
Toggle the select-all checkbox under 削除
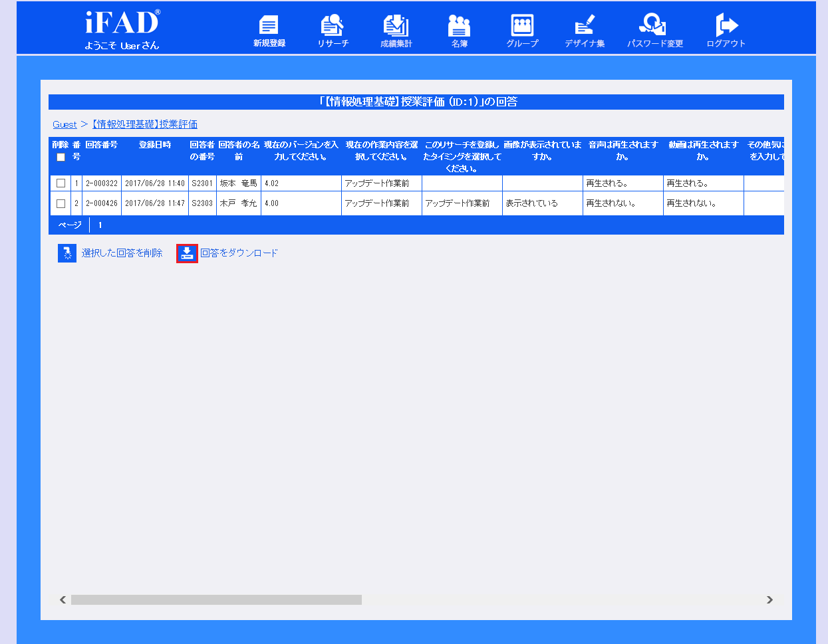[x=61, y=158]
